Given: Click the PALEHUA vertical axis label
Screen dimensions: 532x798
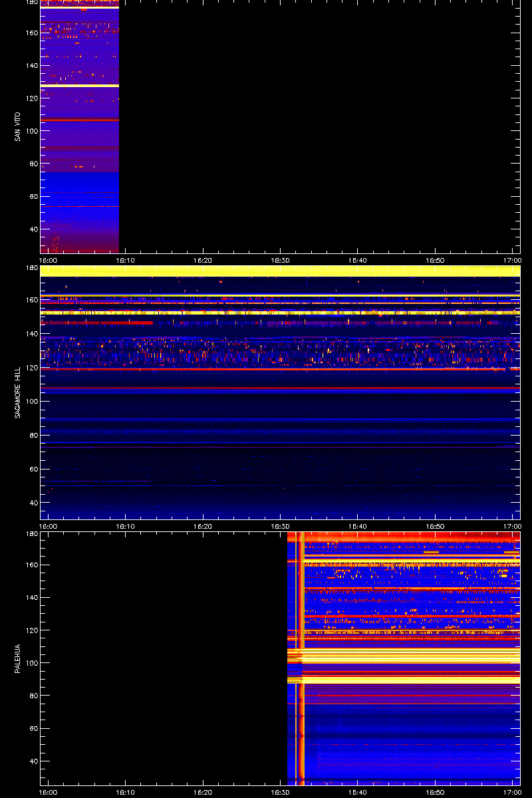Looking at the screenshot, I should point(17,658).
